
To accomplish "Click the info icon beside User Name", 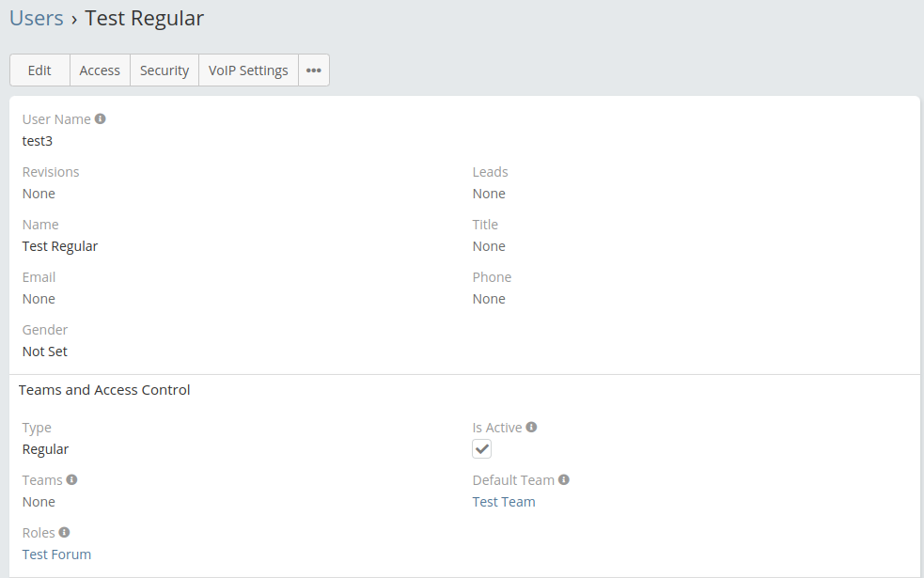I will [x=101, y=119].
